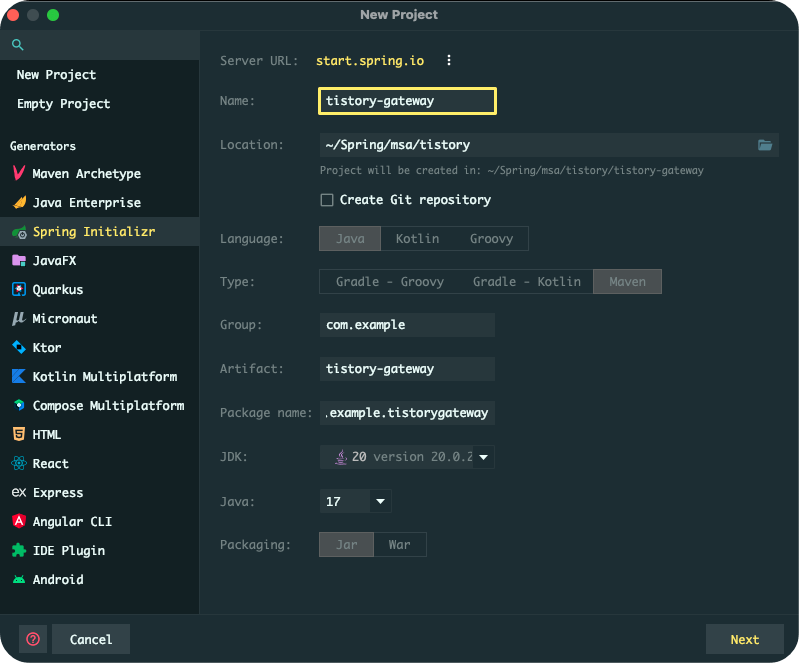Click the IDE Plugin puzzle icon
Image resolution: width=799 pixels, height=663 pixels.
tap(19, 550)
